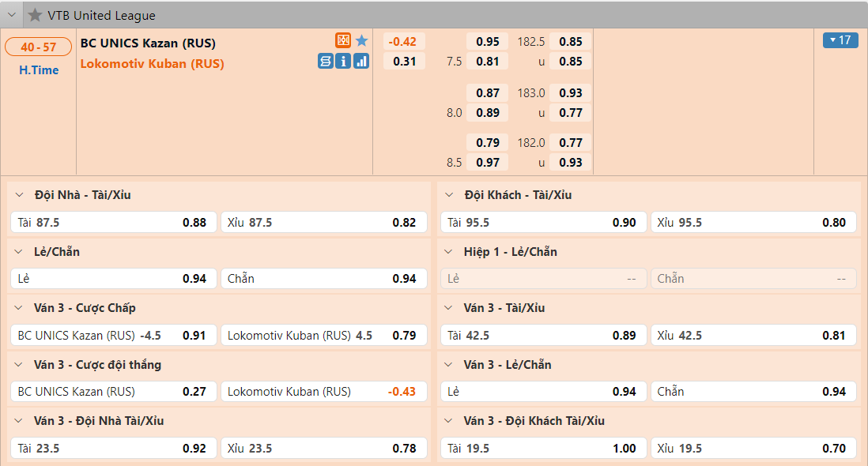Collapse the Đội Nhà - Tài/Xỉu section
This screenshot has width=868, height=466.
pyautogui.click(x=20, y=195)
